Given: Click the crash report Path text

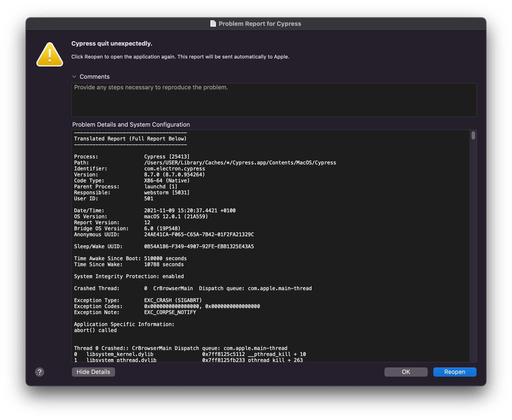Looking at the screenshot, I should tap(240, 162).
